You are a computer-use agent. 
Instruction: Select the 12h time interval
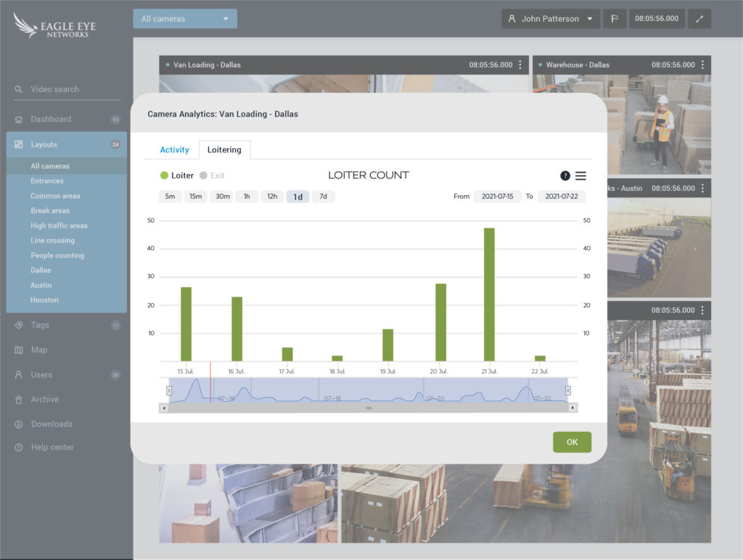[x=272, y=196]
